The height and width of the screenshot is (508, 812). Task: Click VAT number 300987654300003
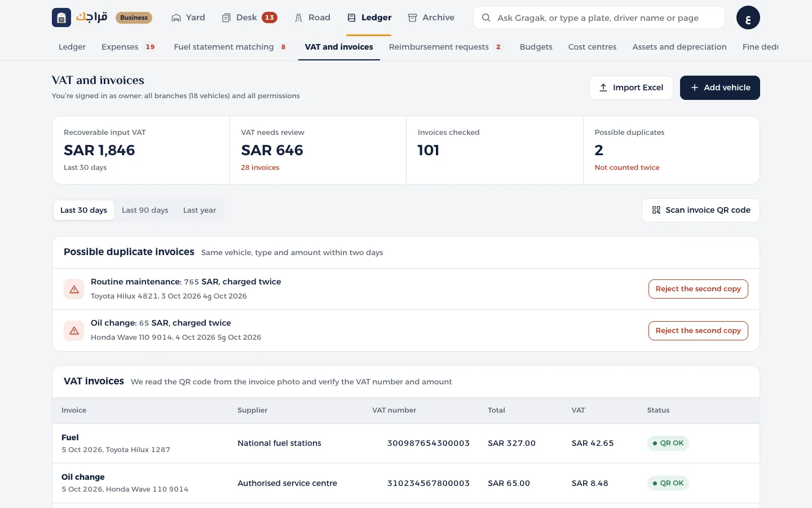[429, 443]
